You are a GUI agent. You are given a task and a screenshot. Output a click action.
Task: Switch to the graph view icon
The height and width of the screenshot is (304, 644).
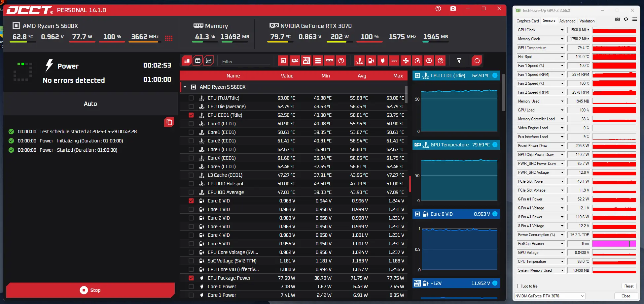tap(209, 61)
